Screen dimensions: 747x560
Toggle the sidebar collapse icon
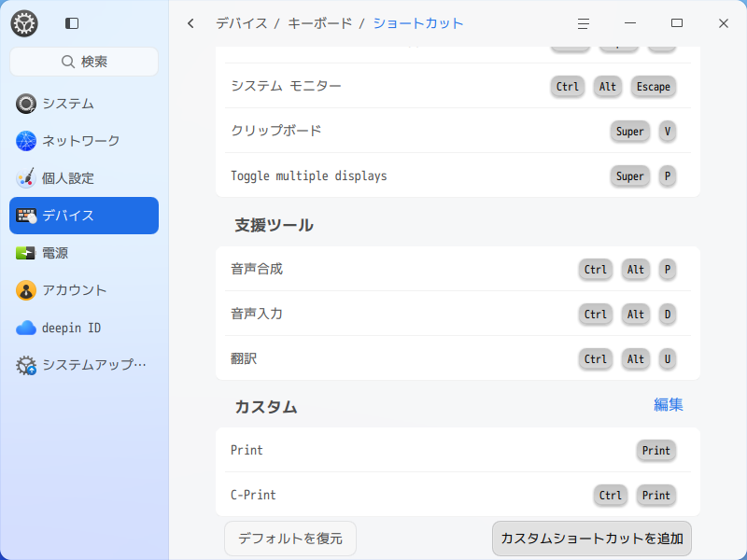click(x=72, y=23)
